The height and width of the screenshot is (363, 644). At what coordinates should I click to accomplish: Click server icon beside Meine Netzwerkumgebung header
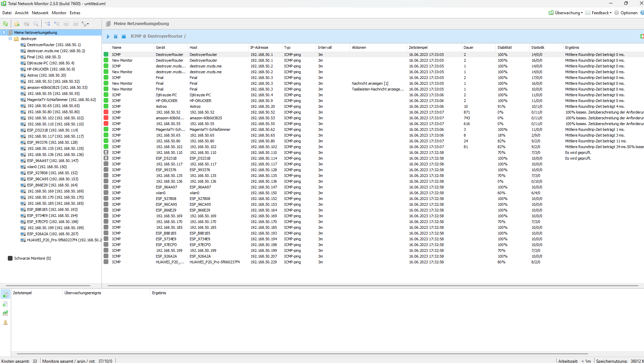108,24
